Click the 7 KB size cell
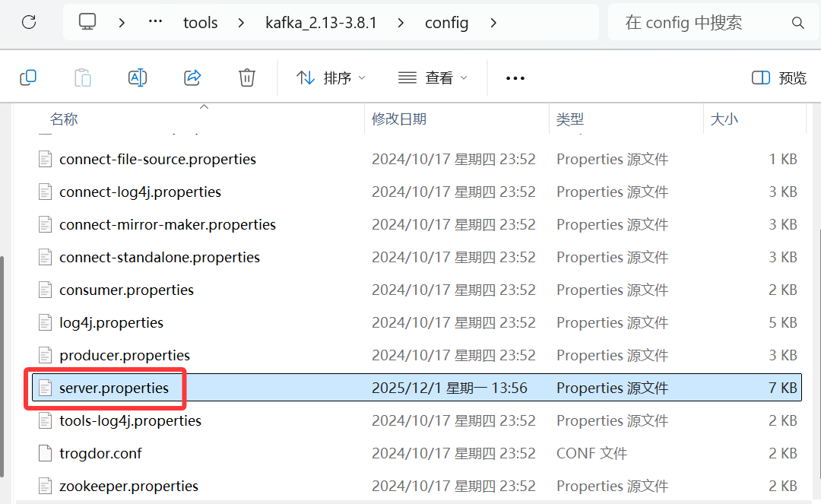This screenshot has width=821, height=504. (x=783, y=388)
